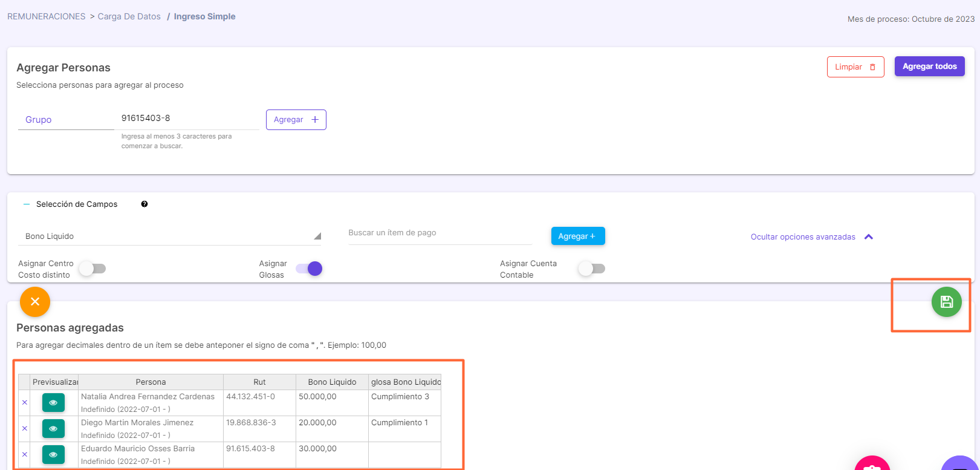Preview Eduardo Mauricio Osses Barria with eye button
Viewport: 980px width, 470px height.
point(53,454)
